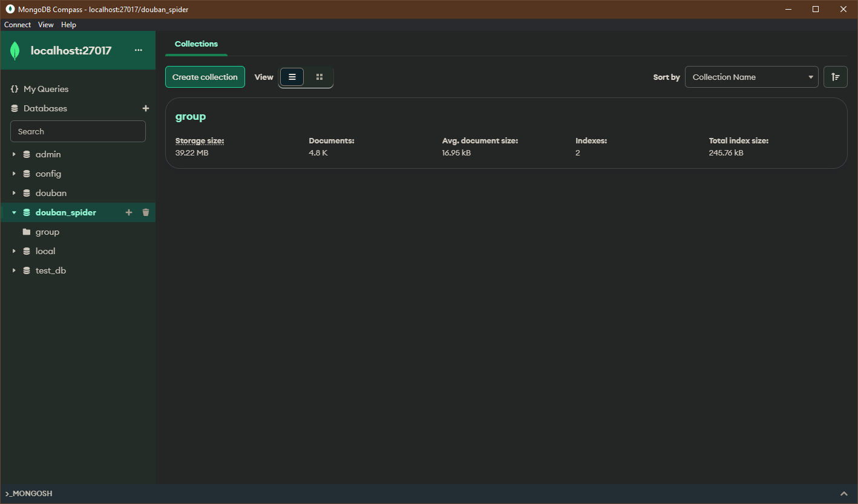
Task: Click the group collection folder icon
Action: [x=27, y=232]
